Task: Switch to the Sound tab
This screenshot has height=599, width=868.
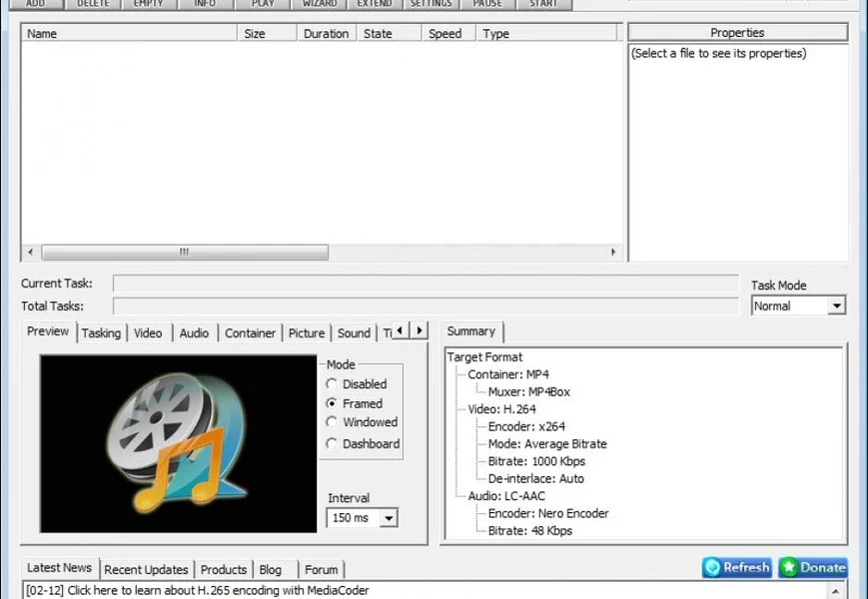Action: tap(354, 333)
